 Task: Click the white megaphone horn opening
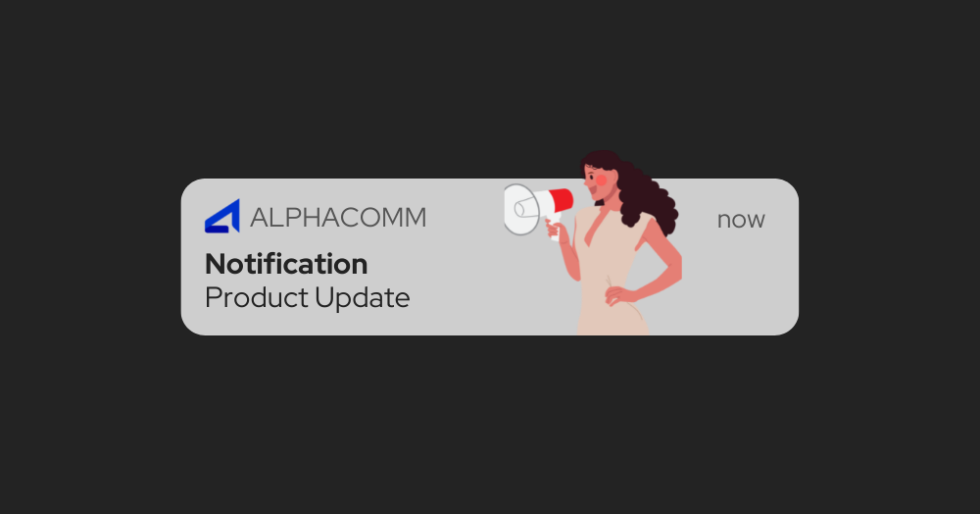coord(520,210)
